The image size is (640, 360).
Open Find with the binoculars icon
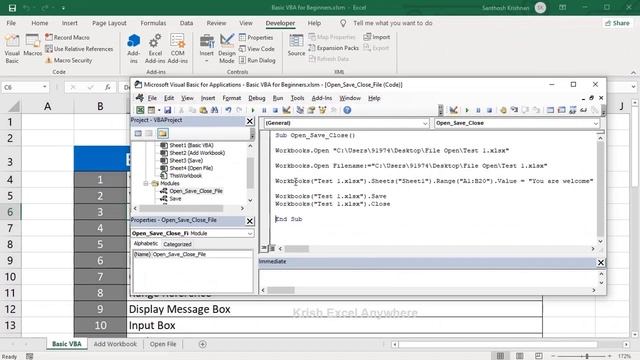tap(214, 110)
